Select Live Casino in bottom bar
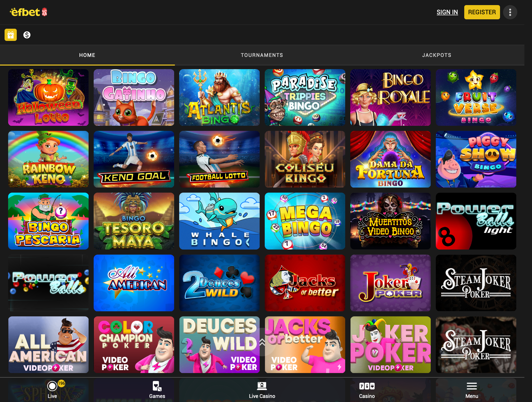The height and width of the screenshot is (402, 532). (262, 390)
